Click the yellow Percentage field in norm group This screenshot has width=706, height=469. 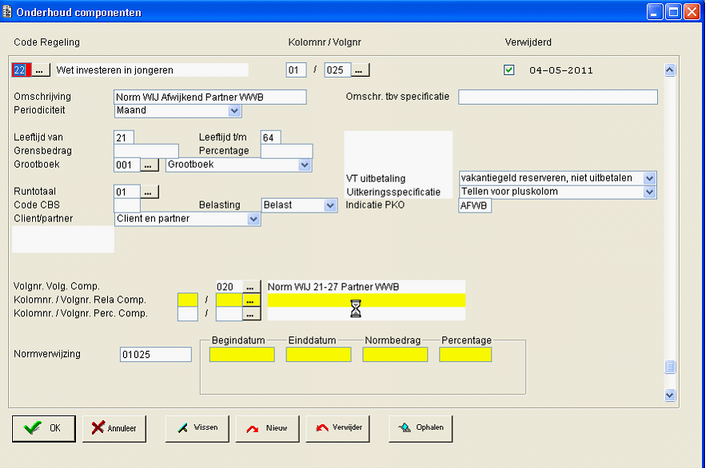pyautogui.click(x=465, y=355)
